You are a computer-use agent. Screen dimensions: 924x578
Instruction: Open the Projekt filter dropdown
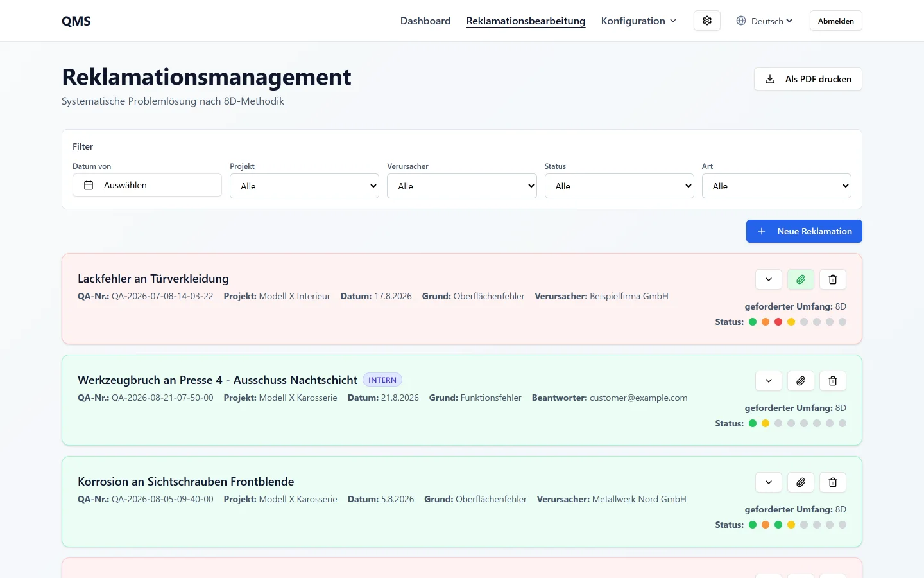[304, 186]
